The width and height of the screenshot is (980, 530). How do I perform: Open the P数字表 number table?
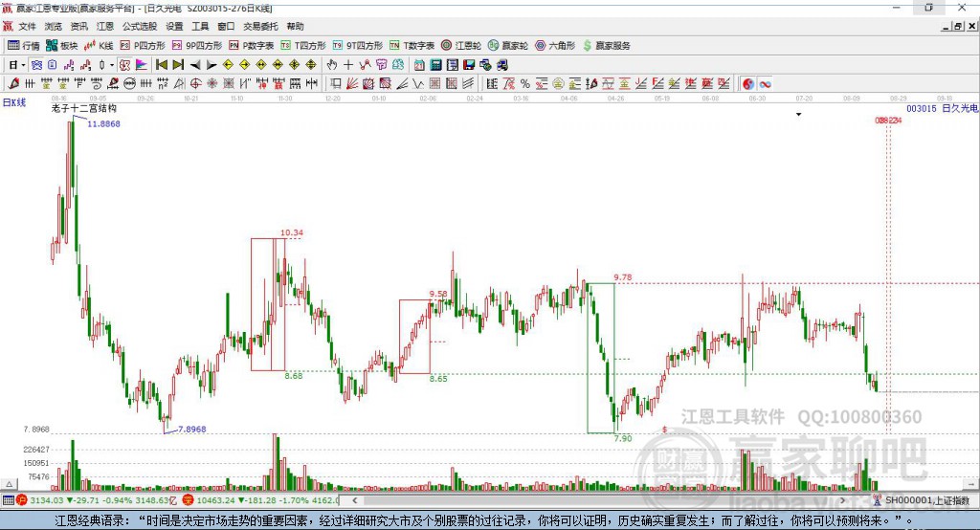pyautogui.click(x=252, y=46)
